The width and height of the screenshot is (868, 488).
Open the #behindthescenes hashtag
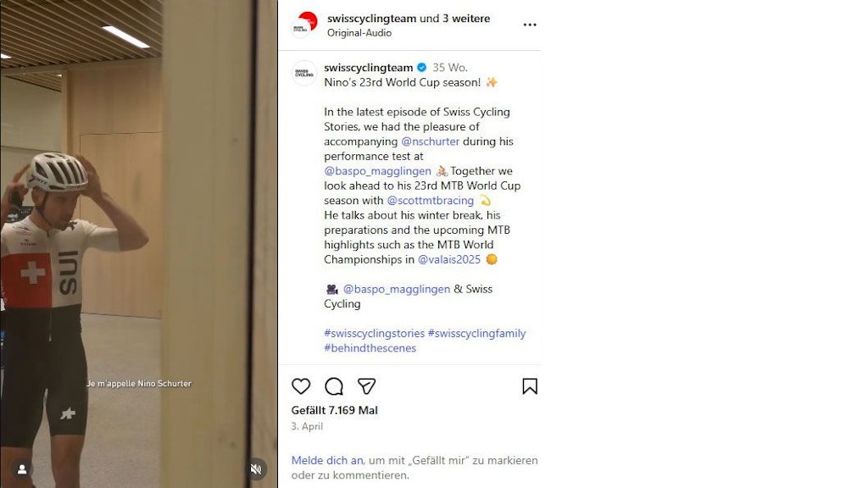coord(370,348)
